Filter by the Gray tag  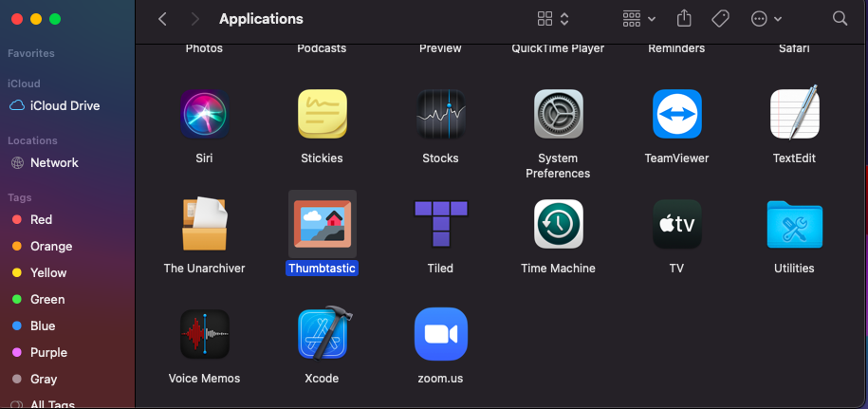point(35,380)
